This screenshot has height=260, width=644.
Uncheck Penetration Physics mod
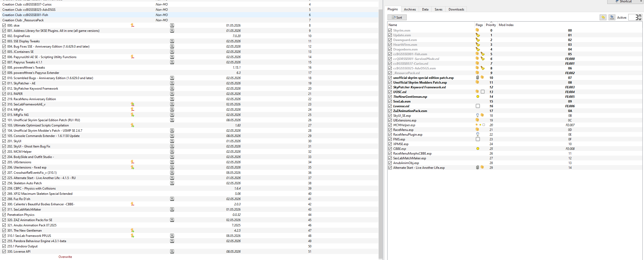tap(4, 215)
